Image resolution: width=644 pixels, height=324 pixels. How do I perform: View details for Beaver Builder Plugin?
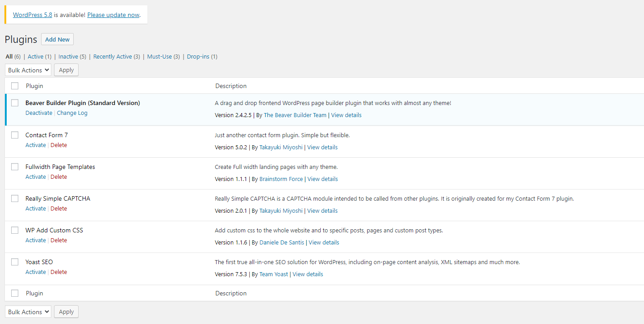tap(346, 115)
